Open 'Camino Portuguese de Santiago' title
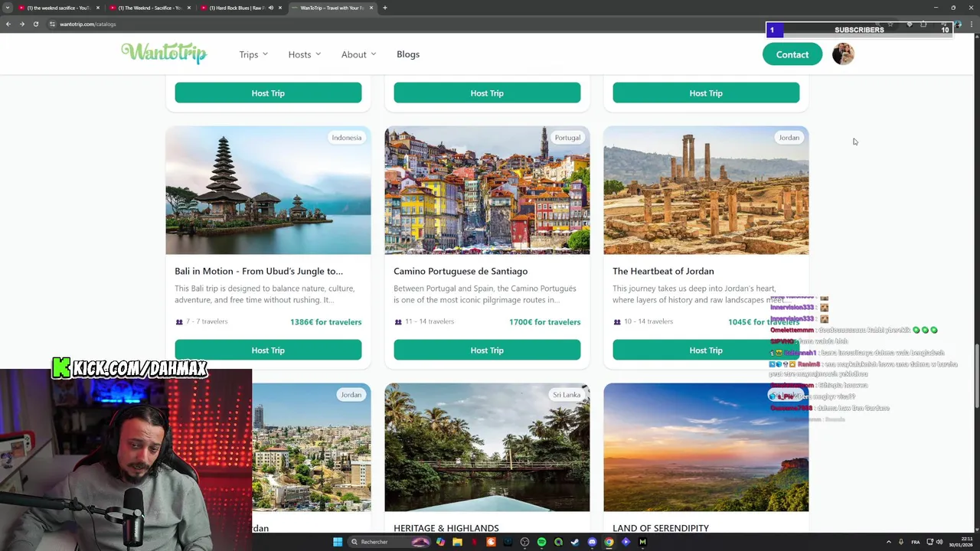980x551 pixels. (460, 271)
